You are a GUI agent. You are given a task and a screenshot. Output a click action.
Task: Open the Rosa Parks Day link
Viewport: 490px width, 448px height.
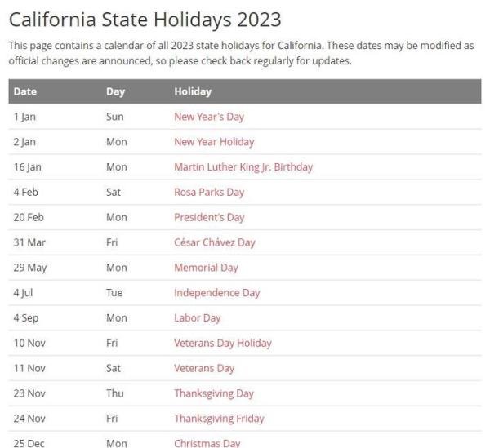(x=209, y=193)
